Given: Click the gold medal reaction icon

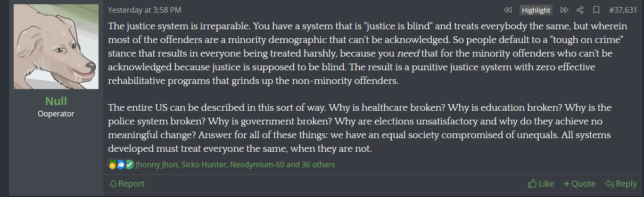Looking at the screenshot, I should pyautogui.click(x=112, y=164).
